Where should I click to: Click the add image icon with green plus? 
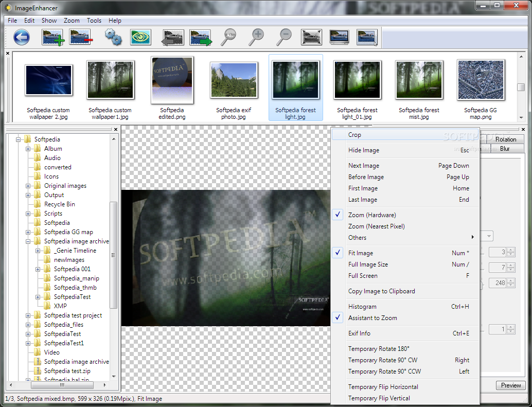click(53, 37)
